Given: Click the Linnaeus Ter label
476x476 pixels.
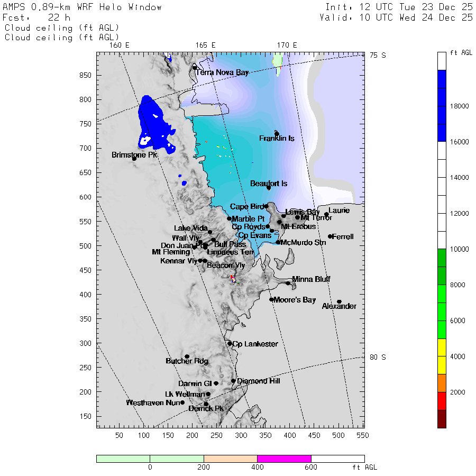Looking at the screenshot, I should click(231, 252).
